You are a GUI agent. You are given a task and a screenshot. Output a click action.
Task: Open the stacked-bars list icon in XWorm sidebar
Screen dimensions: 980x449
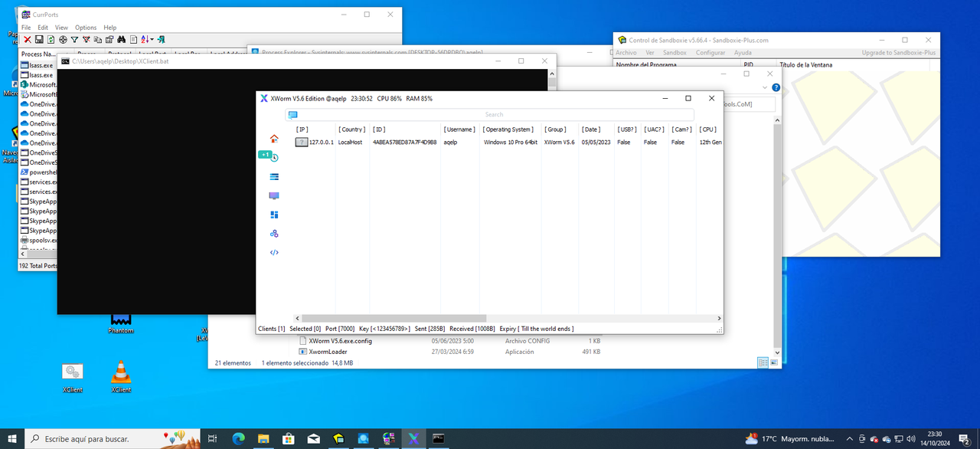[274, 176]
